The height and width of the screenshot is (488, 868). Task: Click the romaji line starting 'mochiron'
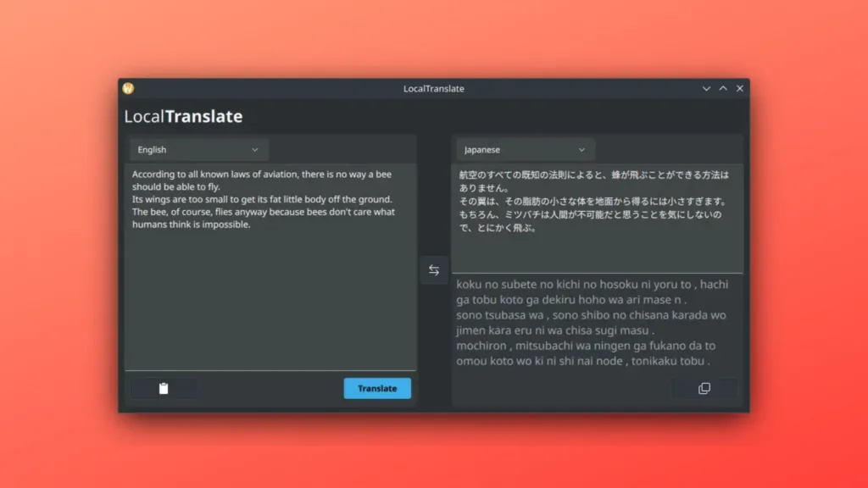(x=585, y=346)
